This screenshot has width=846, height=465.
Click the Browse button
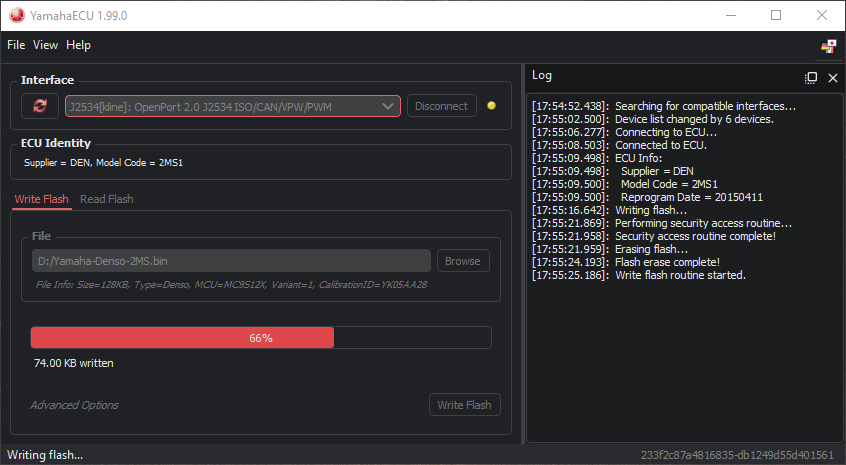463,261
